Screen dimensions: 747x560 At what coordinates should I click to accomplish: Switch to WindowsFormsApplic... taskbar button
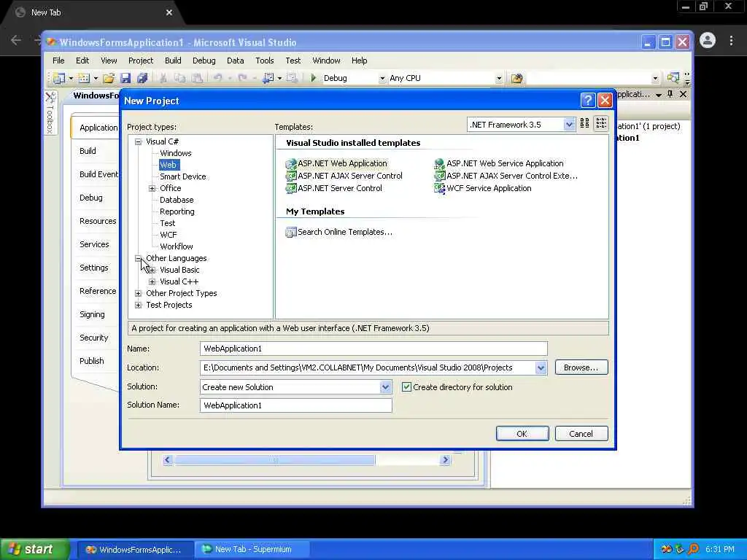click(x=134, y=550)
